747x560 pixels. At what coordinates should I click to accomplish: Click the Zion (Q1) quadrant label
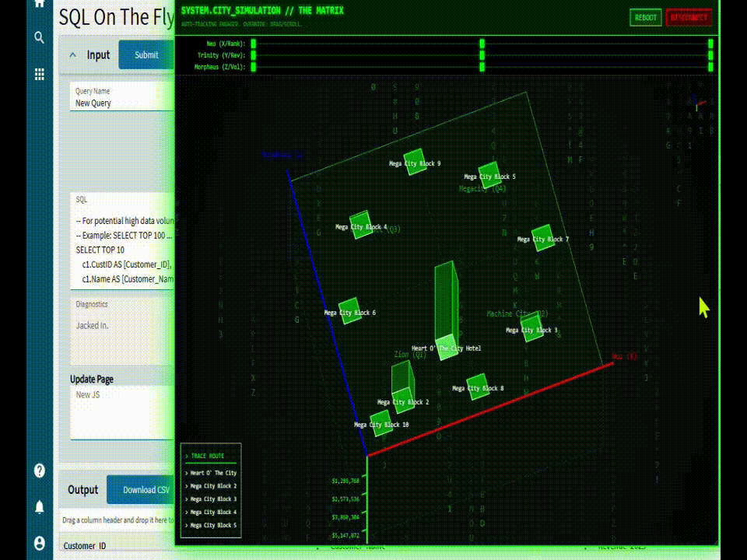click(410, 355)
